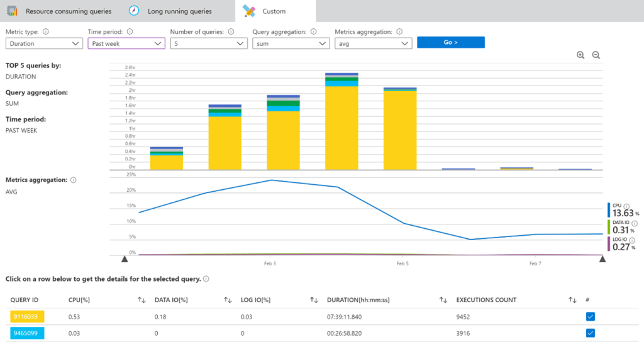The image size is (644, 342).
Task: Uncheck the checkbox for query 9116039
Action: pos(590,317)
